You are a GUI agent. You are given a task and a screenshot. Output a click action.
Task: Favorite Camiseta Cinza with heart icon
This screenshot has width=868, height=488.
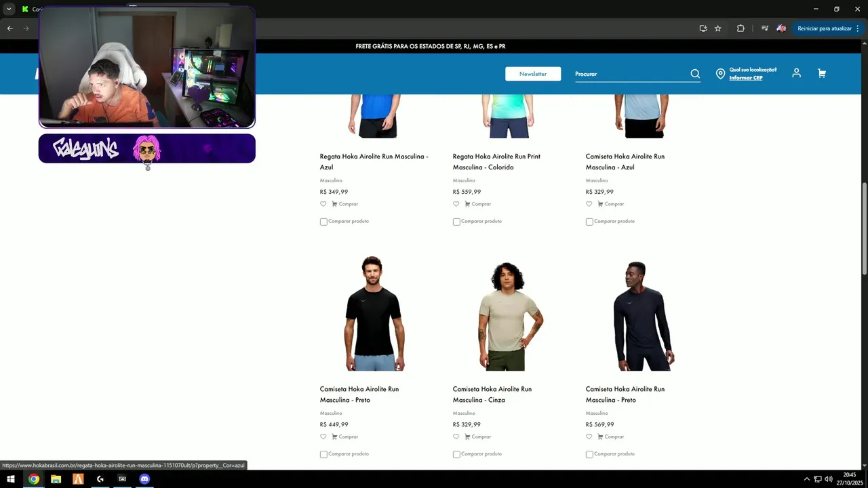pos(456,436)
